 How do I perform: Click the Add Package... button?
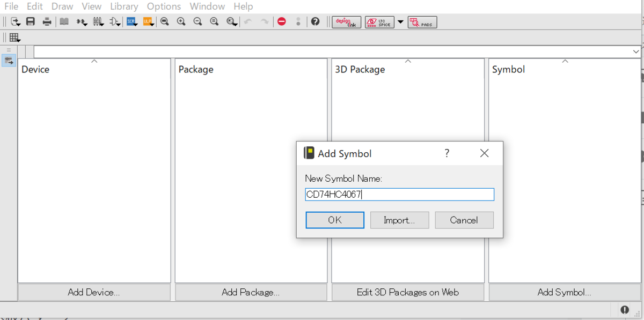pyautogui.click(x=251, y=292)
